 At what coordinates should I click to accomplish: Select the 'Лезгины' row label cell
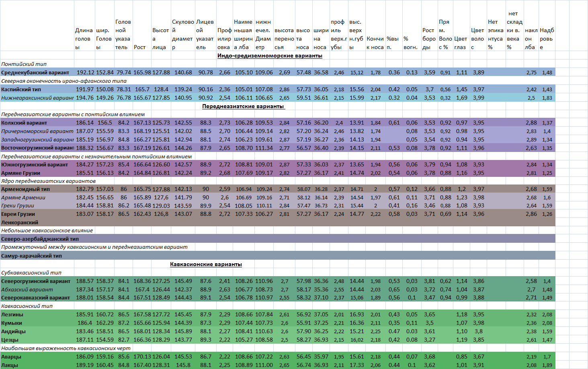[x=37, y=314]
